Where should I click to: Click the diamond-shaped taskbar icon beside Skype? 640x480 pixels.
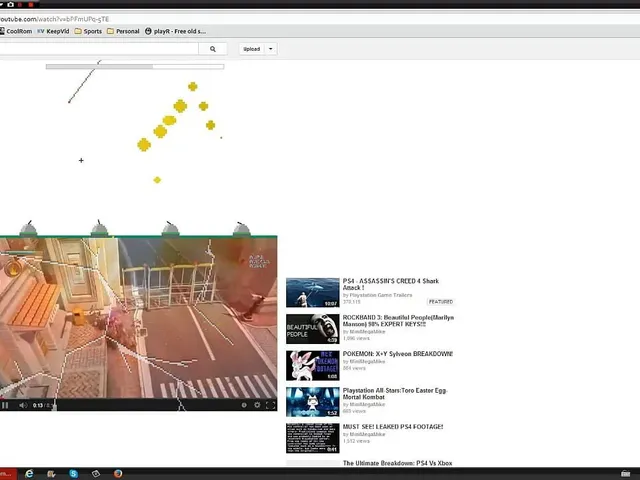96,473
